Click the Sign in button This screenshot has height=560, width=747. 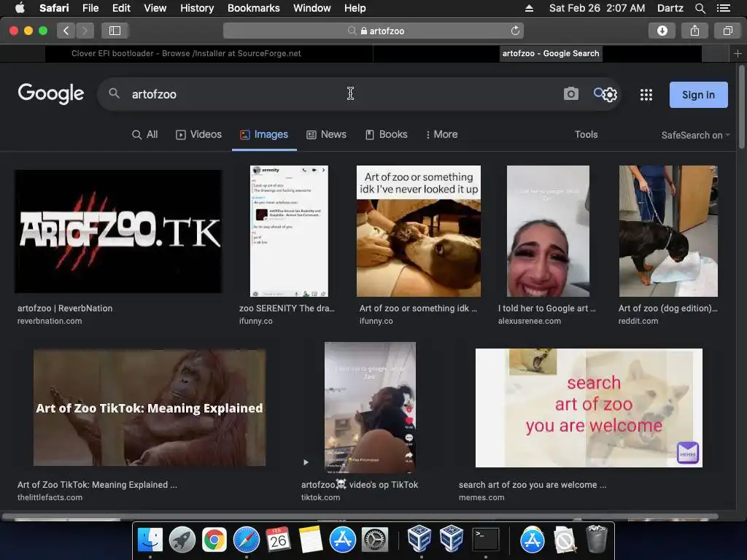[x=698, y=95]
